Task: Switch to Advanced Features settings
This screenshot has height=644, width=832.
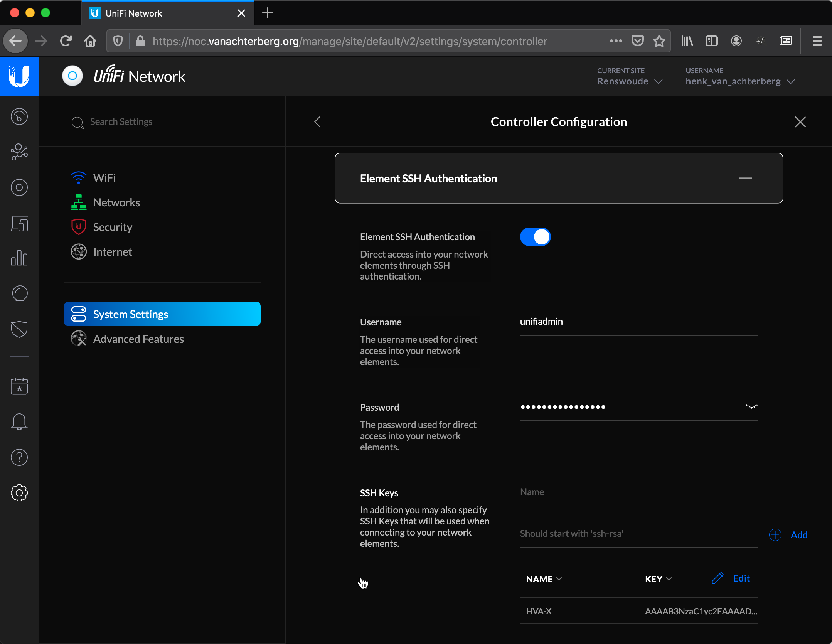Action: pos(138,339)
